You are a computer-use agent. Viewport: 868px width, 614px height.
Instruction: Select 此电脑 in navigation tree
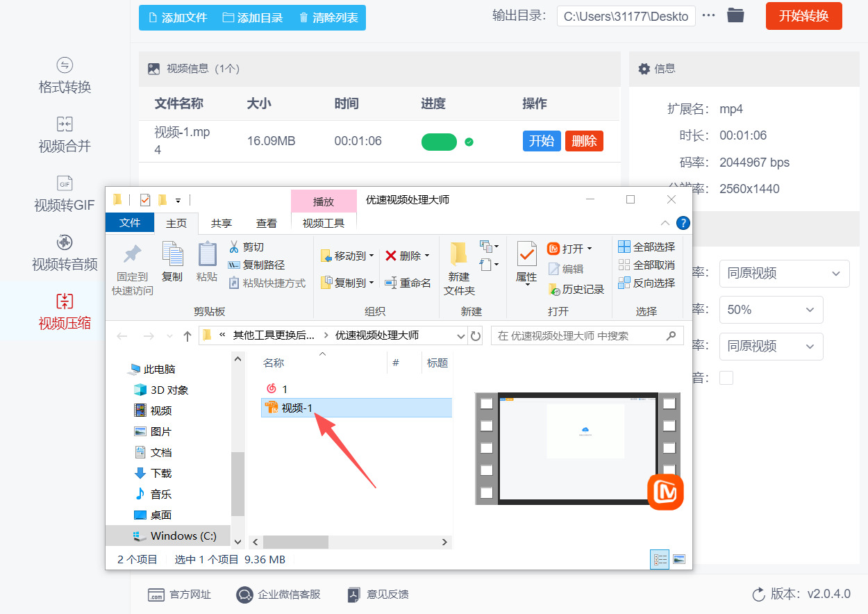[x=151, y=369]
